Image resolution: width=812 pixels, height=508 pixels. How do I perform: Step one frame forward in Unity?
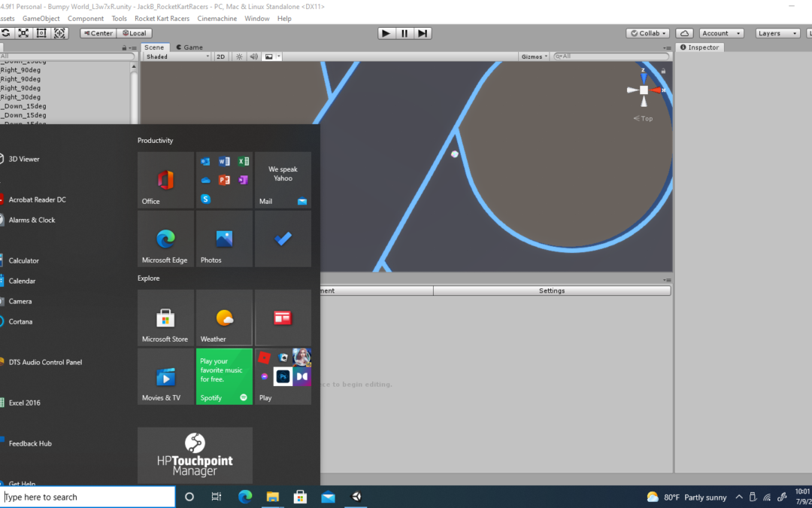pos(423,33)
